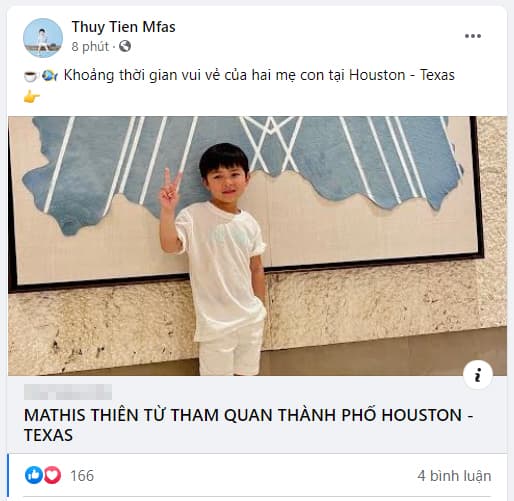Image resolution: width=514 pixels, height=501 pixels.
Task: Click "TEXAS" on the headline second line
Action: 48,435
